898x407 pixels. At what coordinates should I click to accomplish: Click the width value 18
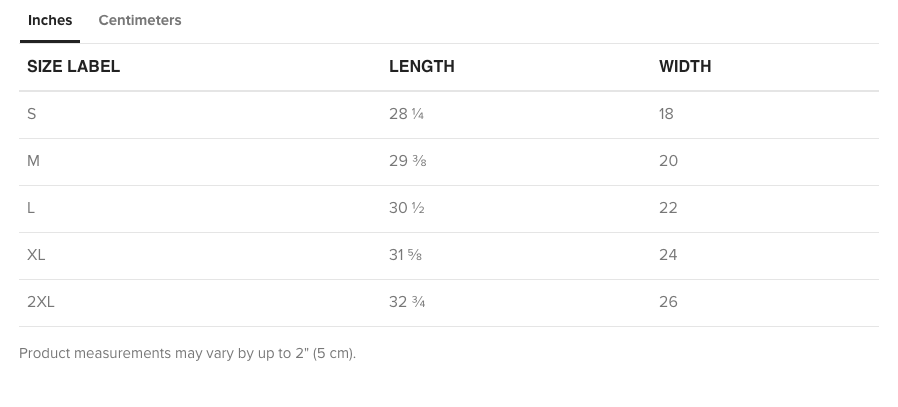(666, 114)
